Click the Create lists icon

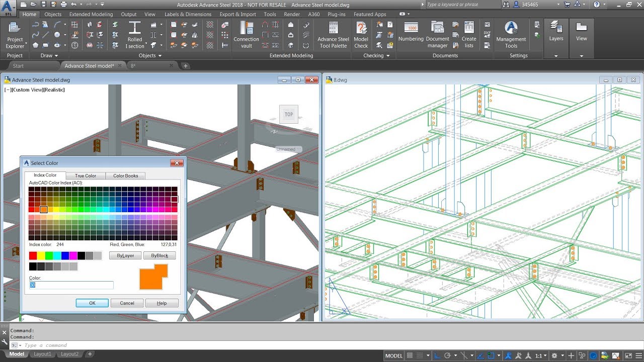pyautogui.click(x=469, y=35)
